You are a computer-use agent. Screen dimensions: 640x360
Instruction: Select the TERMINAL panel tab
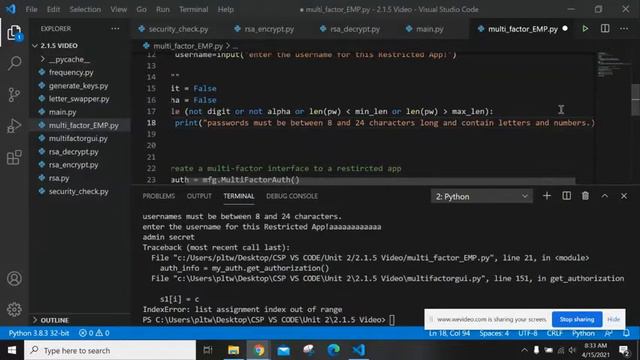click(x=239, y=196)
